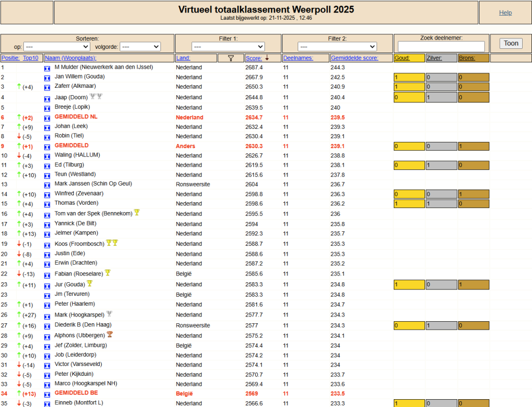Screen dimensions: 532x407
Task: Expand the Filter 2 dropdown
Action: click(337, 46)
